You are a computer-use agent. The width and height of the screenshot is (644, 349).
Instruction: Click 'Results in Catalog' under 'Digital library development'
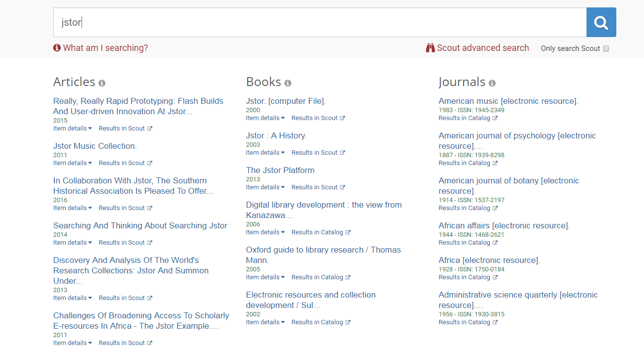(317, 232)
